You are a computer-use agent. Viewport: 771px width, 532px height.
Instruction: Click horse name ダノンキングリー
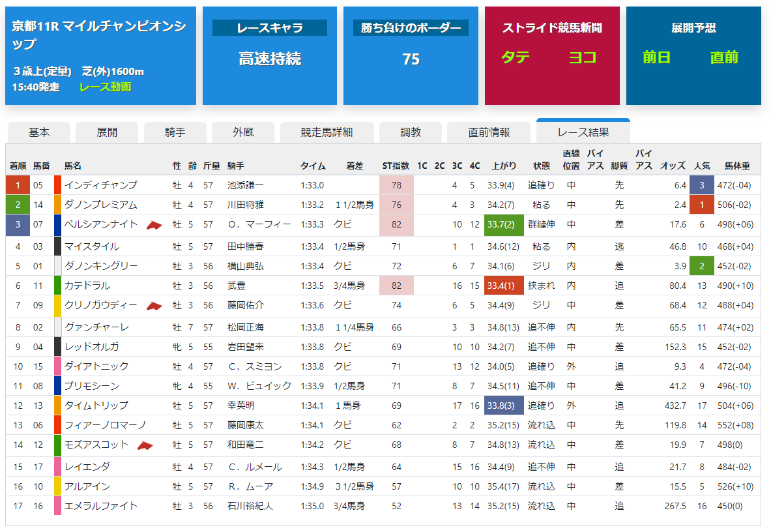click(101, 266)
